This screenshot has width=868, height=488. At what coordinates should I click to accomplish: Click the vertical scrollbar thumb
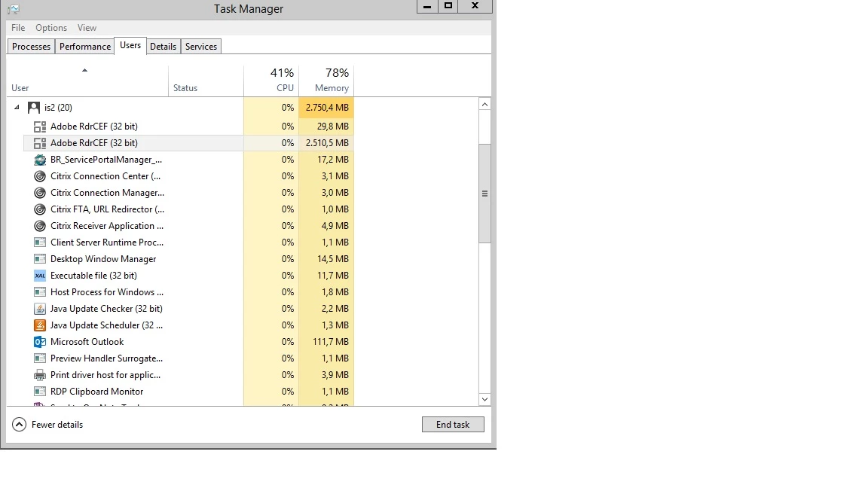pyautogui.click(x=485, y=193)
